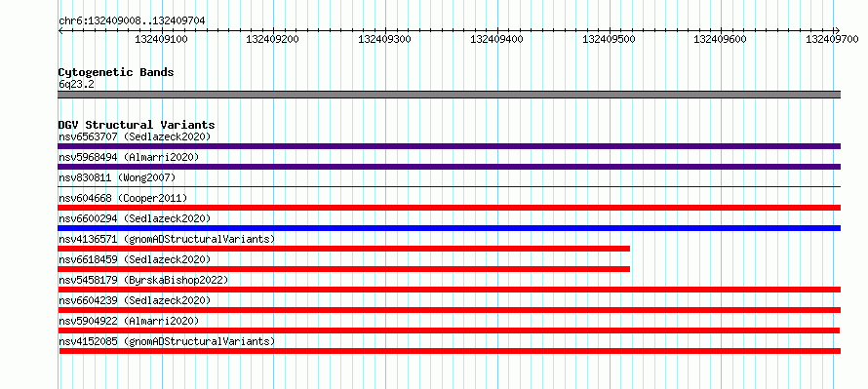
Task: Click ruler position 132409600
Action: click(720, 39)
